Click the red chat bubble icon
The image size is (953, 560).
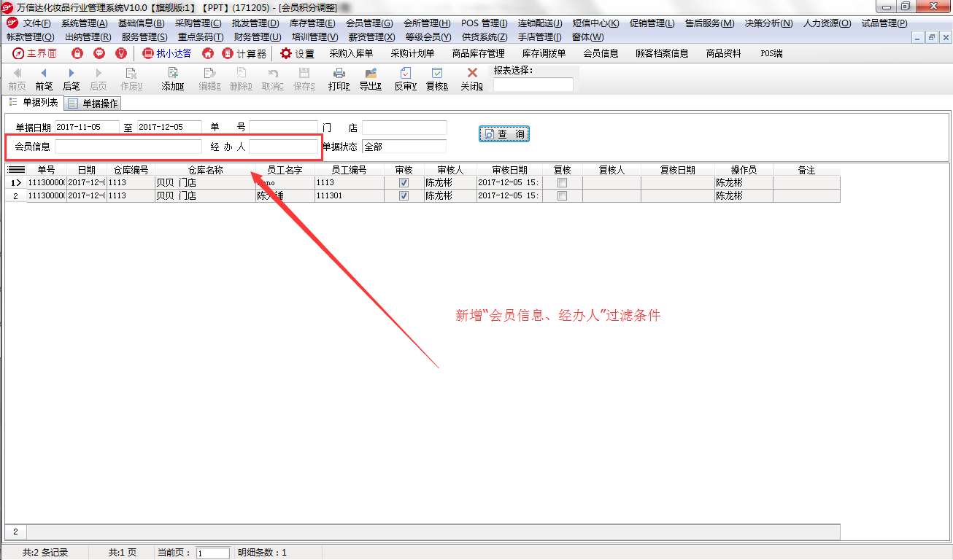(99, 53)
